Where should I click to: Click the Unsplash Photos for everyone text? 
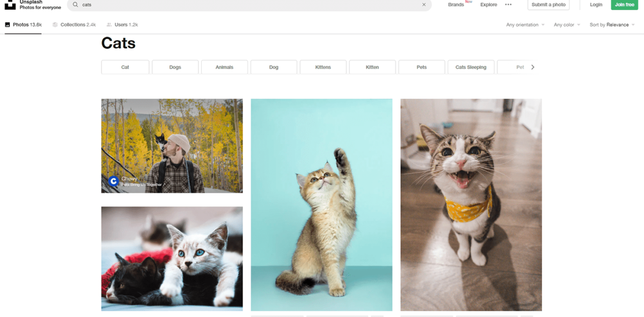[40, 5]
